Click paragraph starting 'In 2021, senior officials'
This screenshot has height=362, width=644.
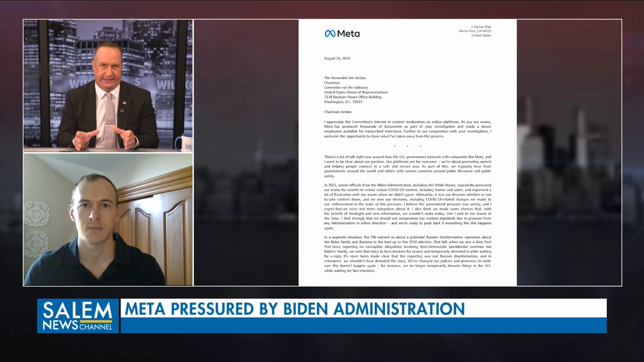pos(408,207)
